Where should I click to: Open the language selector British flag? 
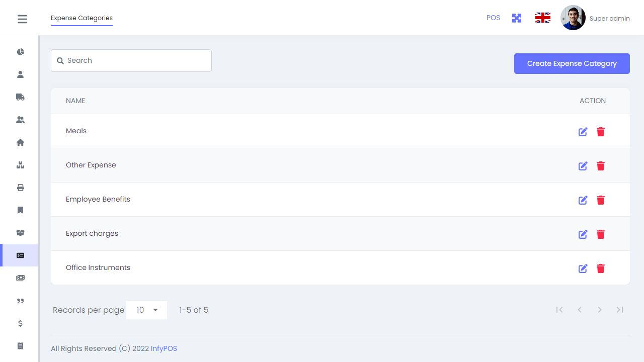point(542,17)
